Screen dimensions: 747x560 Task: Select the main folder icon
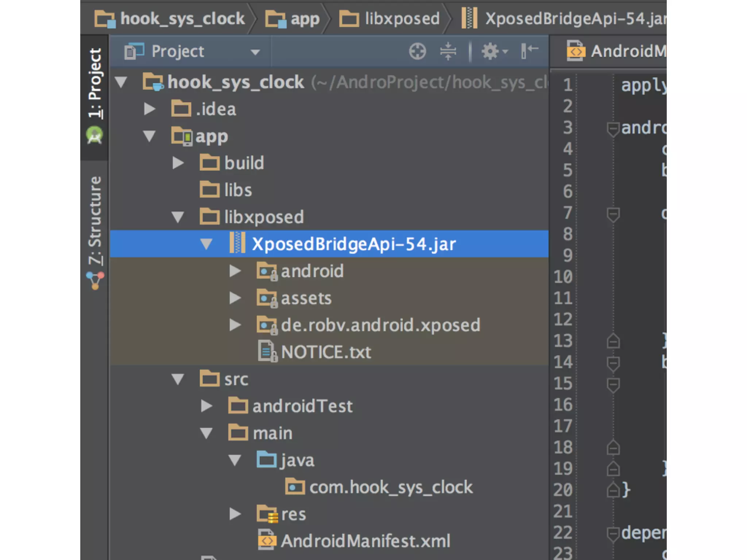(x=238, y=432)
